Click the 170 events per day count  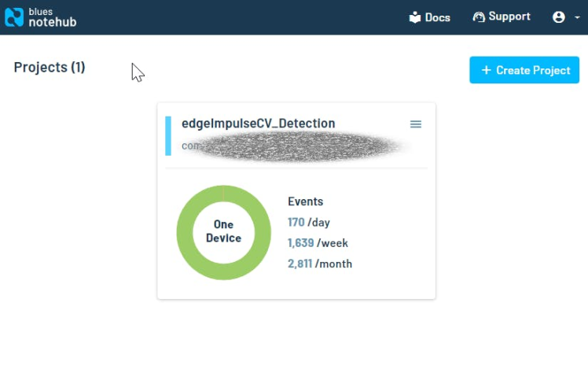296,223
